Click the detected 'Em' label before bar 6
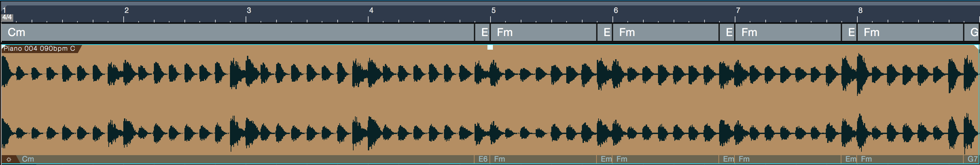This screenshot has height=165, width=980. tap(606, 159)
